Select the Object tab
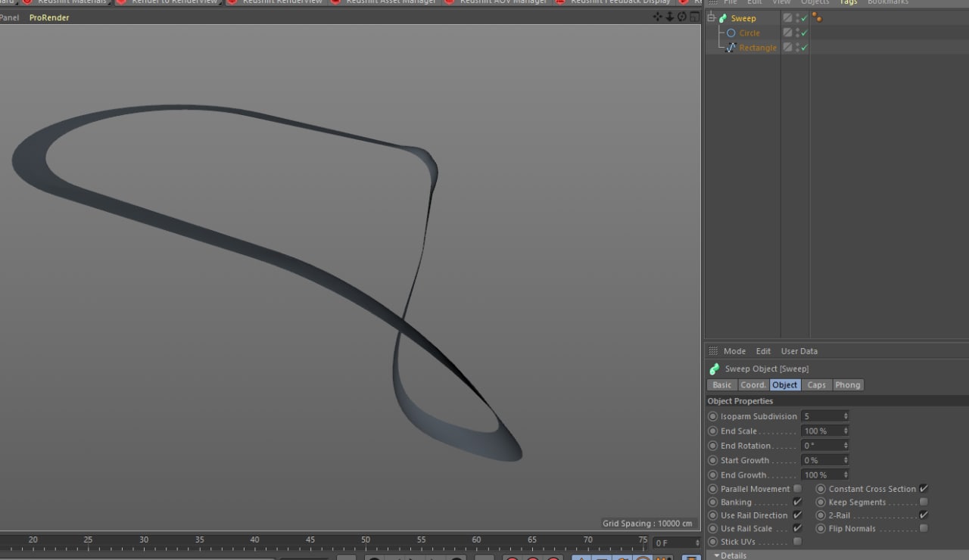969x560 pixels. [x=784, y=385]
